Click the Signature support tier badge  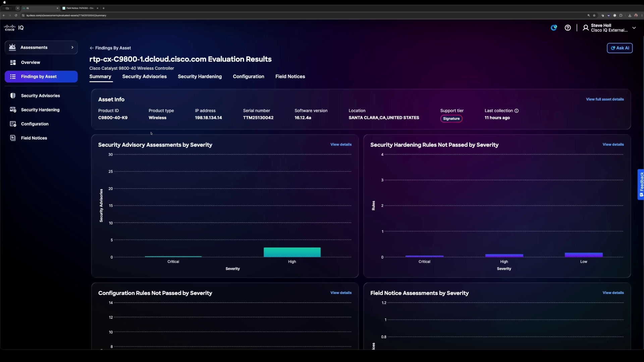pos(451,119)
